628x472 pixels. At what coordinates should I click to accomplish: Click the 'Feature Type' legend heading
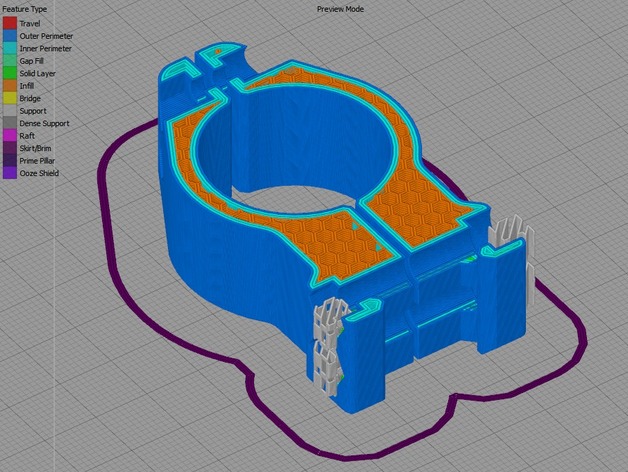24,9
